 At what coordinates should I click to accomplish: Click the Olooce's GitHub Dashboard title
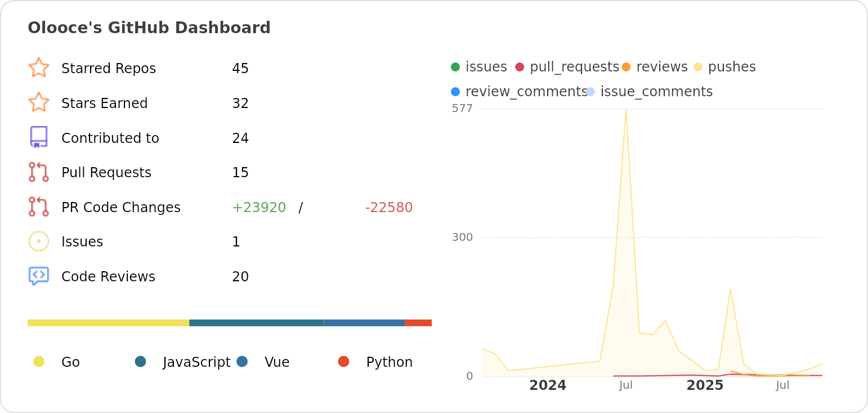pyautogui.click(x=149, y=28)
